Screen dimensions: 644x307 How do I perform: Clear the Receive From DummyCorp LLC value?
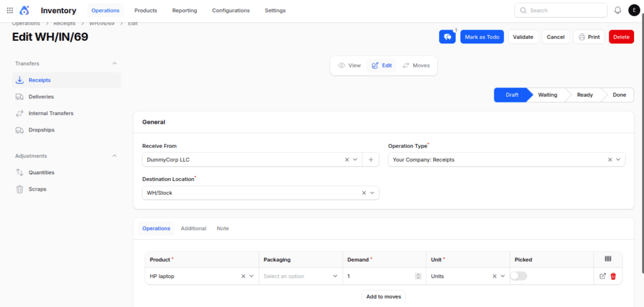coord(347,159)
